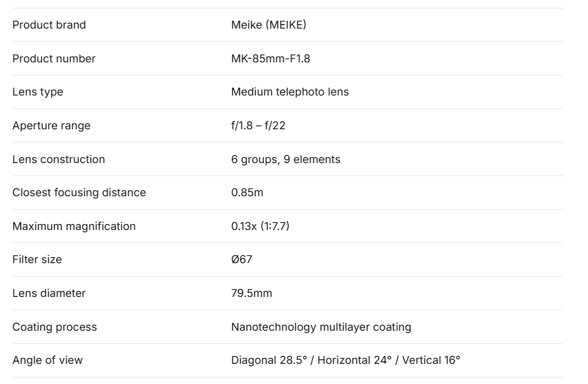Click the angle of view value text
The height and width of the screenshot is (384, 588).
click(x=345, y=360)
